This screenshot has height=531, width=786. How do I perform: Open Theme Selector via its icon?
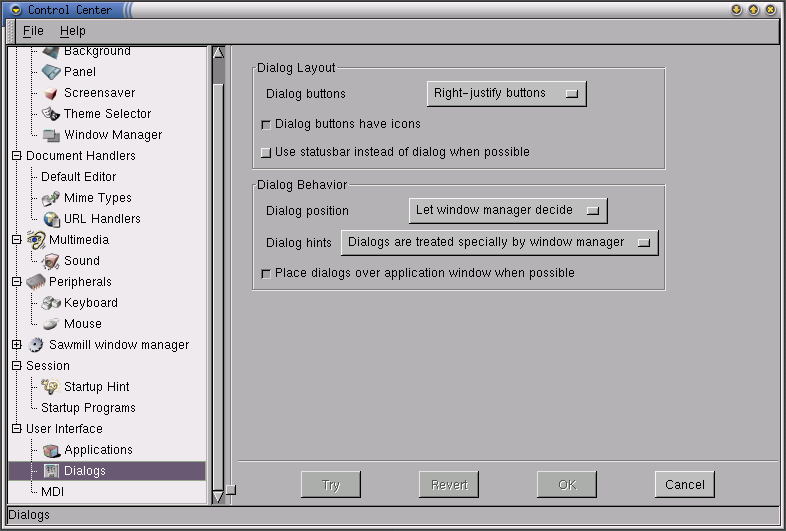[51, 114]
